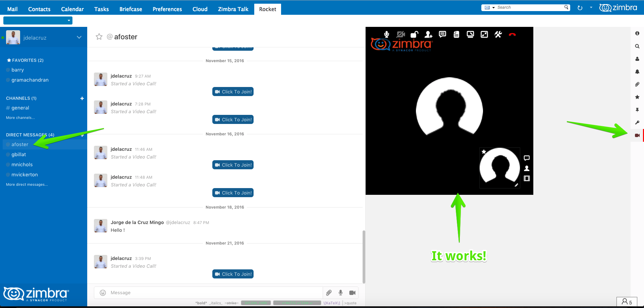Join the 7:28 PM video call
The height and width of the screenshot is (308, 644).
click(x=233, y=120)
